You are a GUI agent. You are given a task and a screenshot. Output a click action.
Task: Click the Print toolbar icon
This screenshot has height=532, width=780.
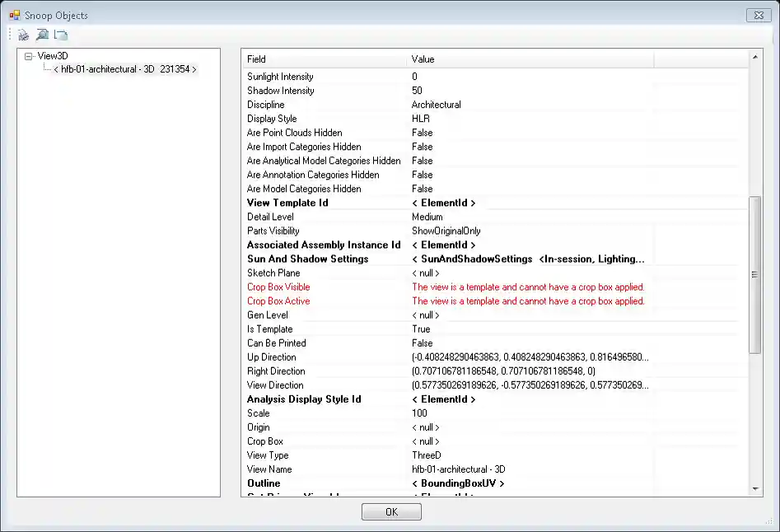pos(24,35)
